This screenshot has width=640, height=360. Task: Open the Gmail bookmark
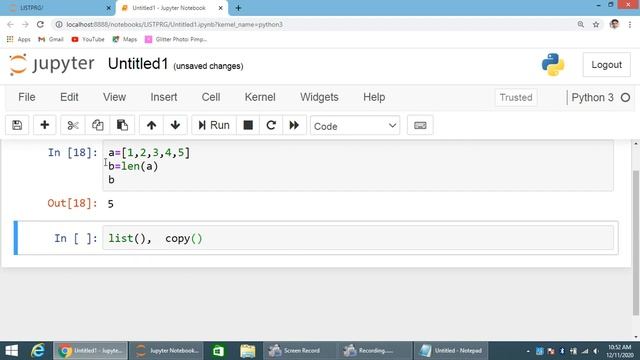[51, 39]
